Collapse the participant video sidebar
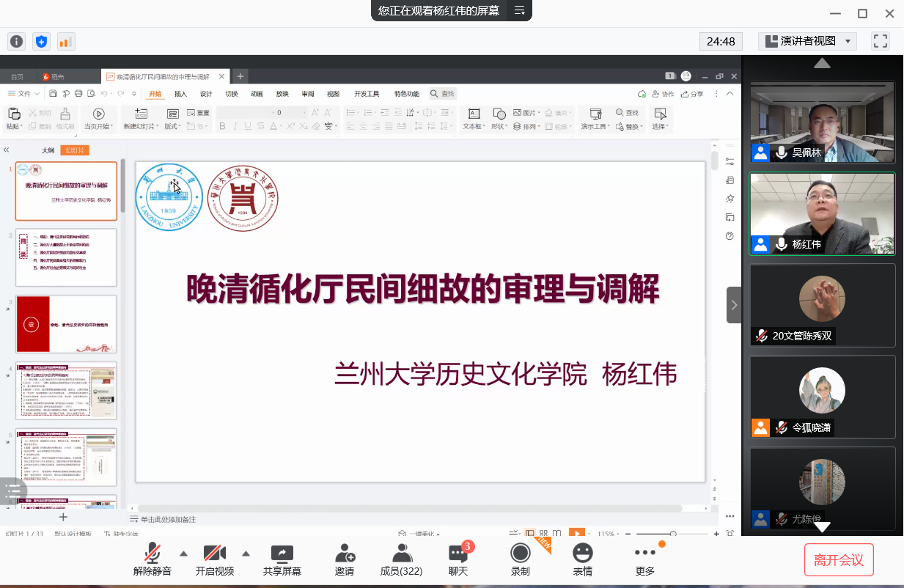The width and height of the screenshot is (904, 588). point(734,305)
